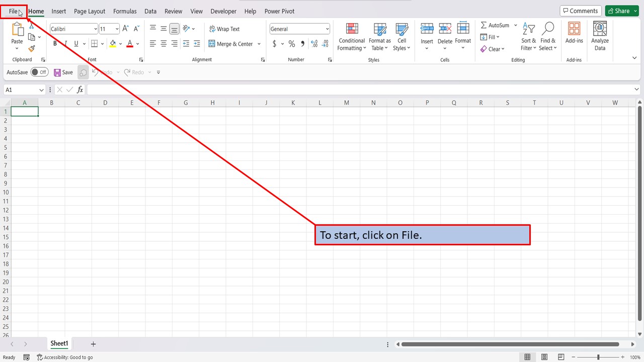The image size is (644, 362).
Task: Apply italic formatting
Action: click(x=65, y=44)
